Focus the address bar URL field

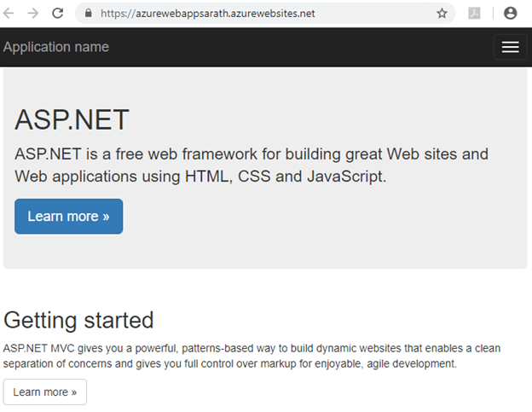tap(264, 14)
